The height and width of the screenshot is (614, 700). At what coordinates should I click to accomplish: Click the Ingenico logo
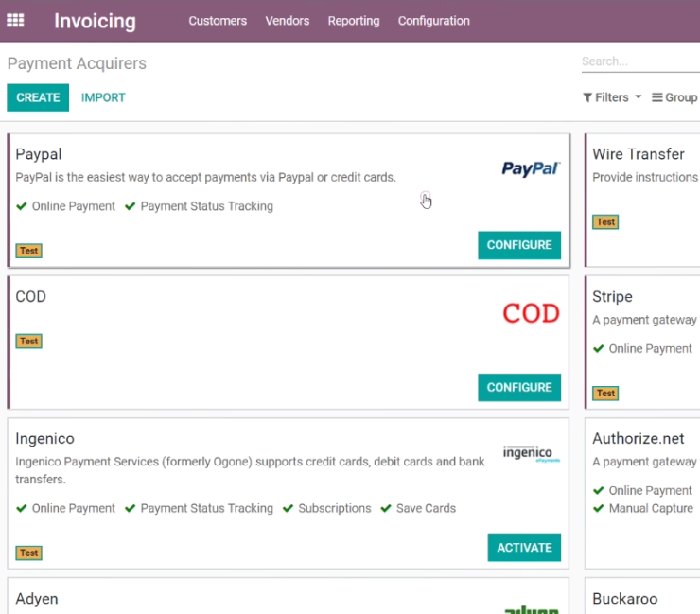tap(532, 454)
